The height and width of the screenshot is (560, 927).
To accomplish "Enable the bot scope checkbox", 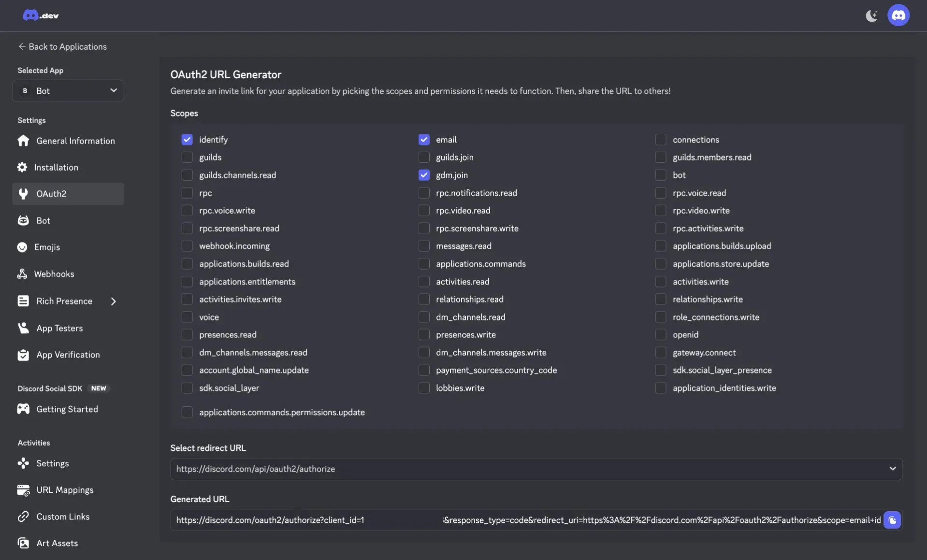I will (x=660, y=175).
